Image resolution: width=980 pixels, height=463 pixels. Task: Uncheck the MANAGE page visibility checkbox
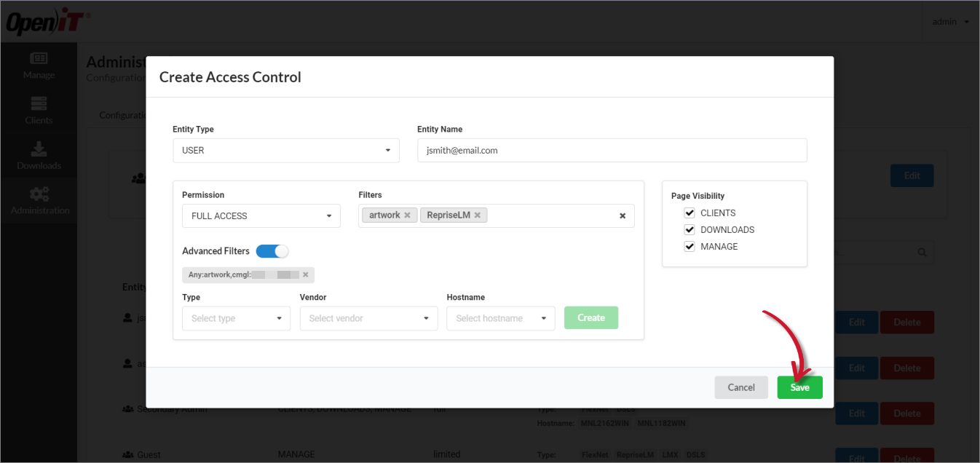click(x=689, y=246)
